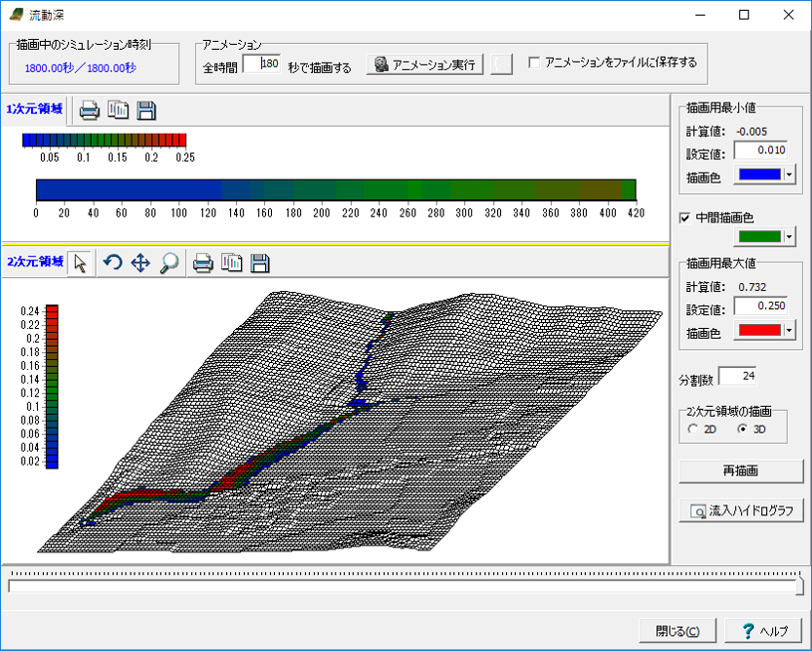The width and height of the screenshot is (812, 651).
Task: Enable アニメーションをファイルに保存する checkbox
Action: 534,62
